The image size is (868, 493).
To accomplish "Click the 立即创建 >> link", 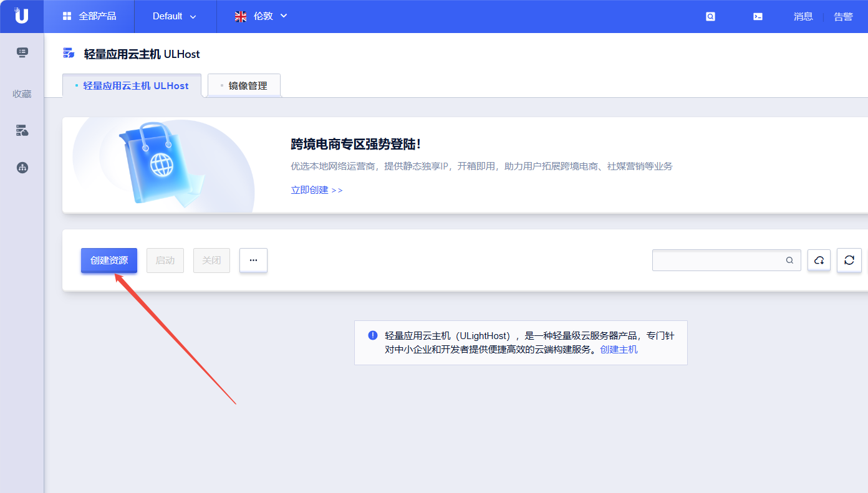I will tap(317, 190).
